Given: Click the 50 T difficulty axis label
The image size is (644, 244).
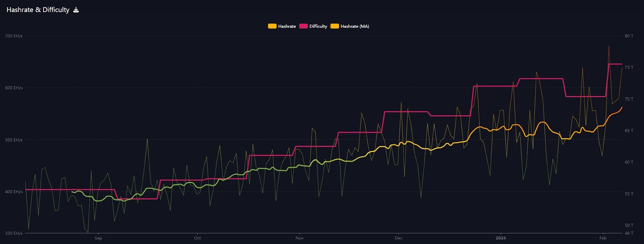Looking at the screenshot, I should [x=629, y=225].
